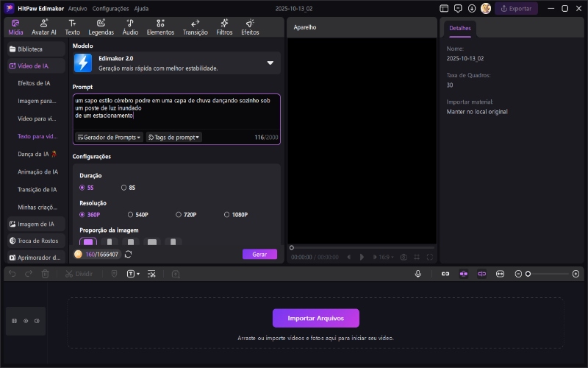Choose 720P resolution
The height and width of the screenshot is (368, 588).
click(186, 215)
